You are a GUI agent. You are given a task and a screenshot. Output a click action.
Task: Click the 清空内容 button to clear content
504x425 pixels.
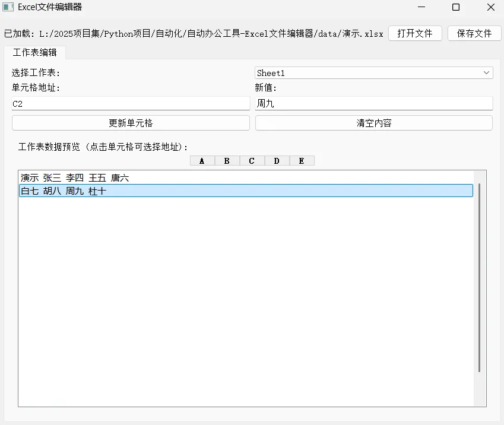tap(373, 122)
